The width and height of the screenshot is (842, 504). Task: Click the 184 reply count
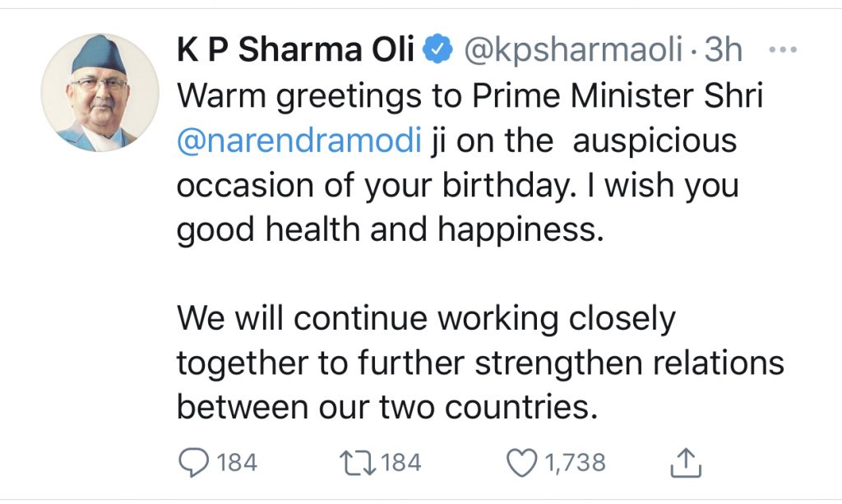coord(238,463)
